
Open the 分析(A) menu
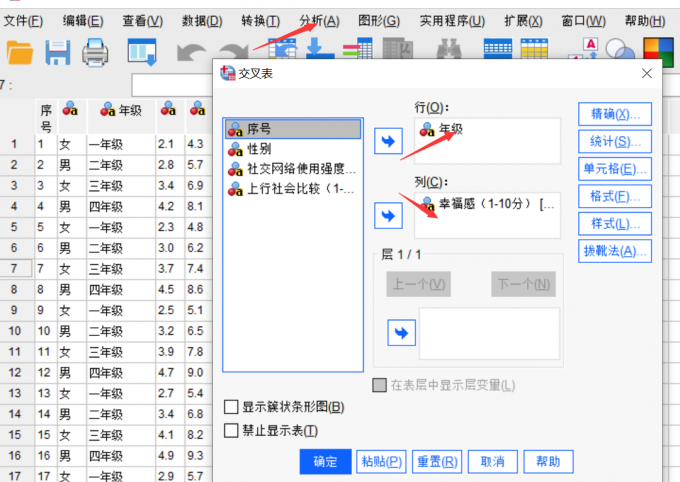click(319, 21)
